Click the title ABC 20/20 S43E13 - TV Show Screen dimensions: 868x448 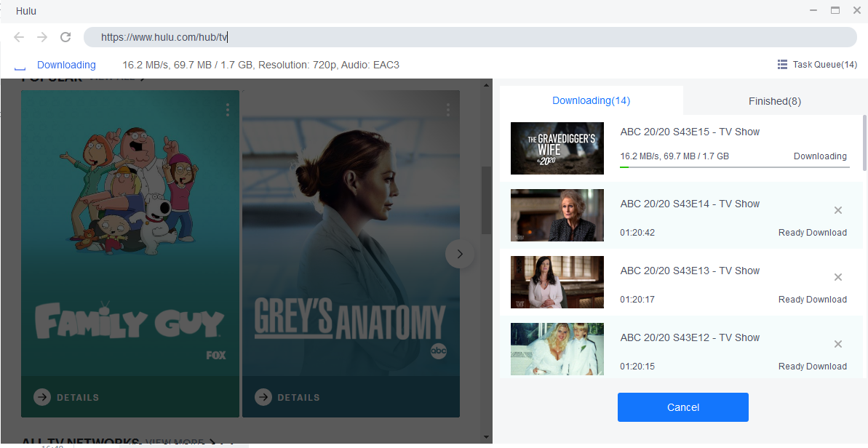coord(690,271)
